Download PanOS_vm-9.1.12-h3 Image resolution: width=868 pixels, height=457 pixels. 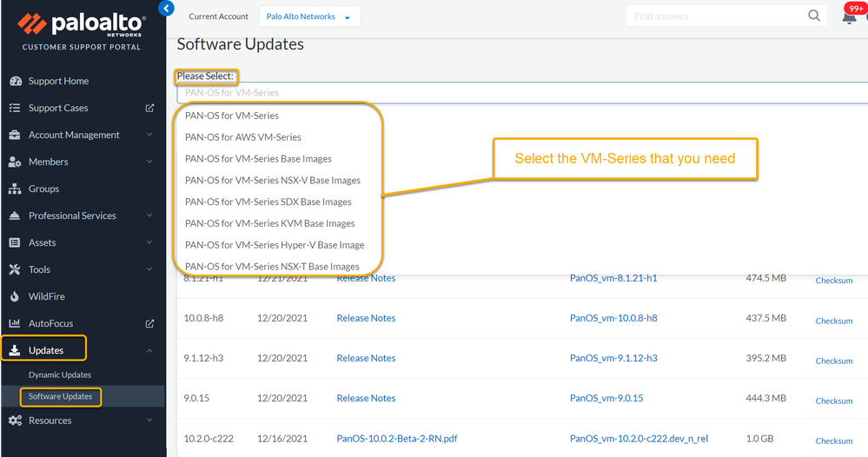click(613, 358)
